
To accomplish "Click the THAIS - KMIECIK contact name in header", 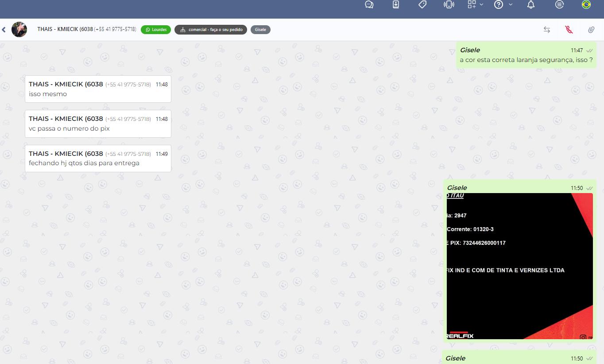I will [65, 29].
